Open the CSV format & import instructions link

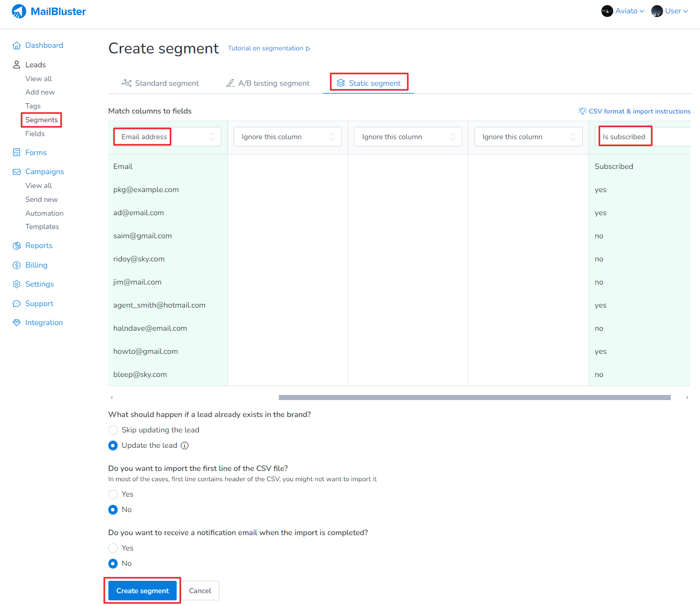(634, 111)
